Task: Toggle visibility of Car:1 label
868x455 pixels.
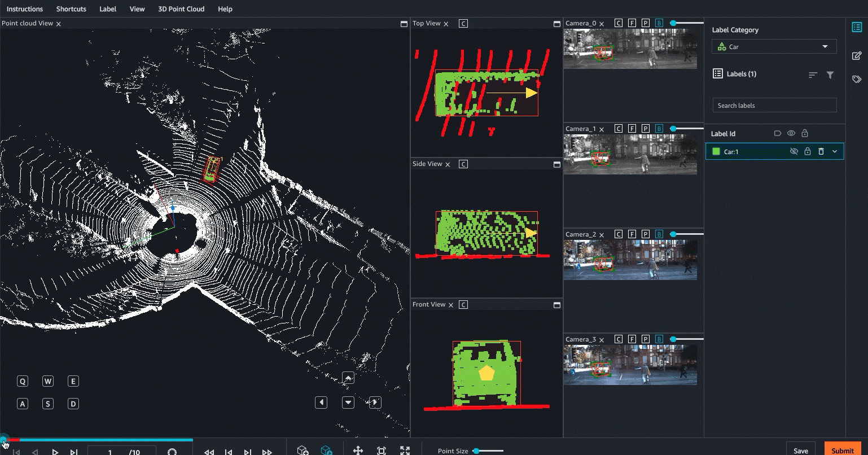Action: click(x=794, y=151)
